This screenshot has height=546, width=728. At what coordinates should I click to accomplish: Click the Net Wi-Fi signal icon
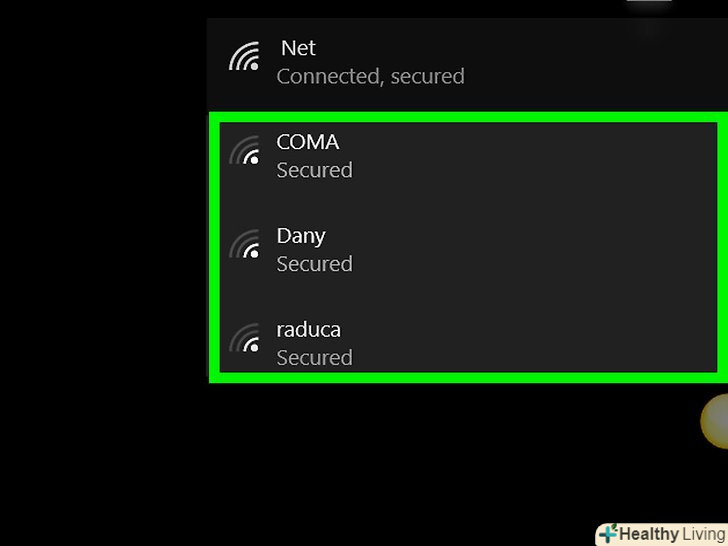pyautogui.click(x=244, y=56)
